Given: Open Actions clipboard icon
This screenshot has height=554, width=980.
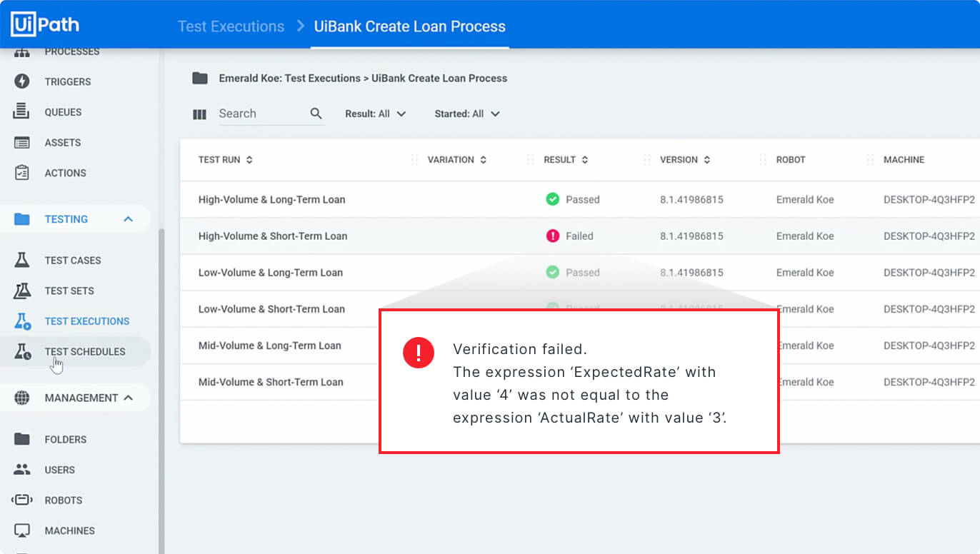Looking at the screenshot, I should (x=22, y=173).
